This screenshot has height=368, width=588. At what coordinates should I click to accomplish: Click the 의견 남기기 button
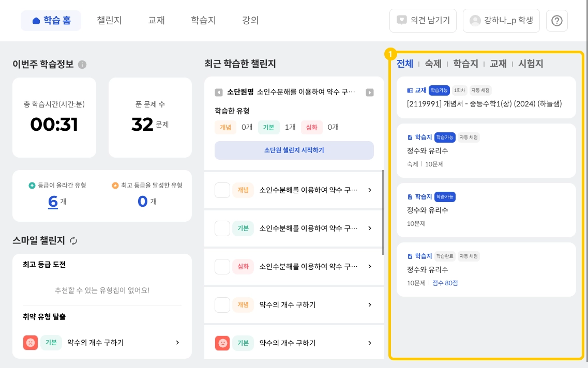coord(423,21)
